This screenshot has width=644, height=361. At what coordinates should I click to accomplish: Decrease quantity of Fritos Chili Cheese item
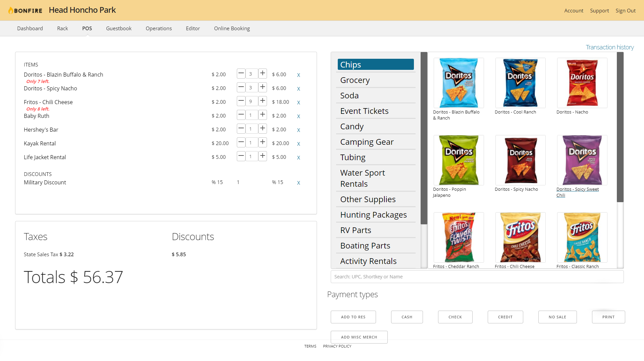(x=241, y=101)
